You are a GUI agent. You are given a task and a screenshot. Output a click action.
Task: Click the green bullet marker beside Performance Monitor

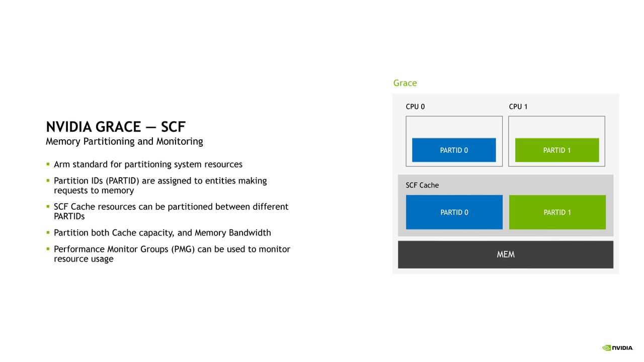click(48, 248)
